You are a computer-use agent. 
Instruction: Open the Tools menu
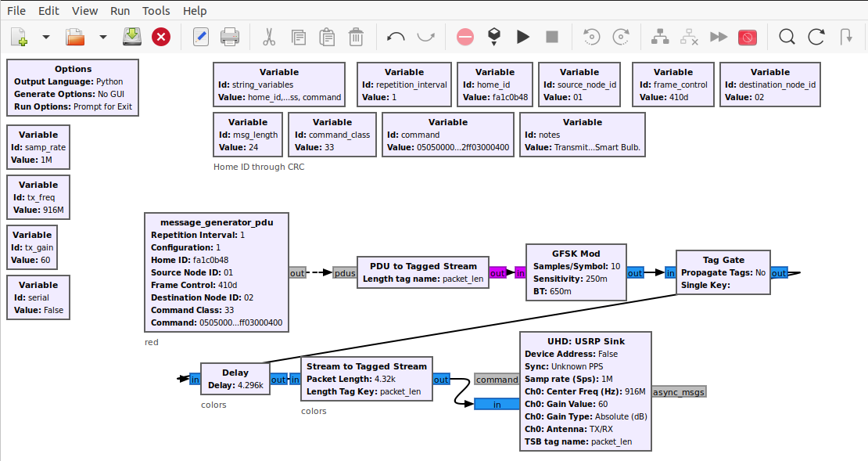[156, 10]
